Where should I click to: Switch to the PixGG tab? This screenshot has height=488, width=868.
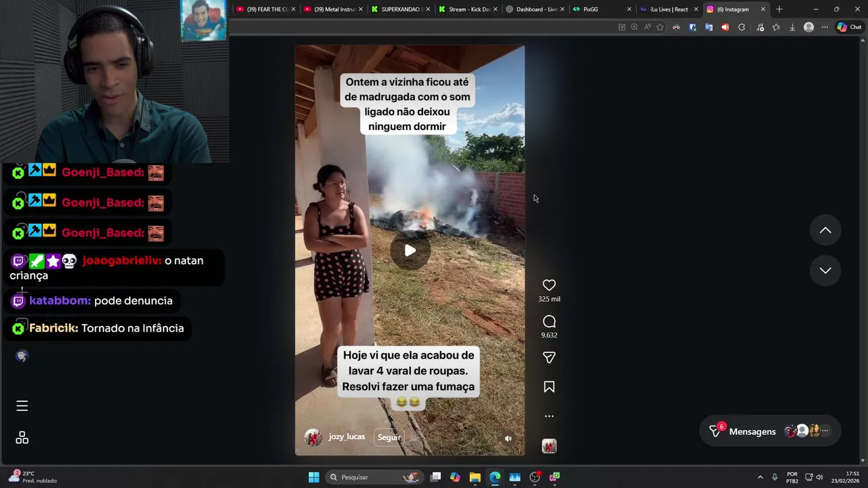[x=602, y=9]
